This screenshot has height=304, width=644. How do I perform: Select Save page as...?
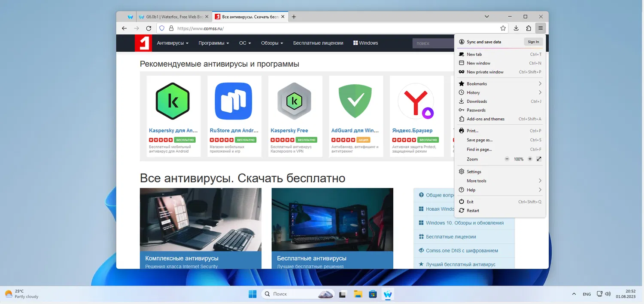click(500, 140)
